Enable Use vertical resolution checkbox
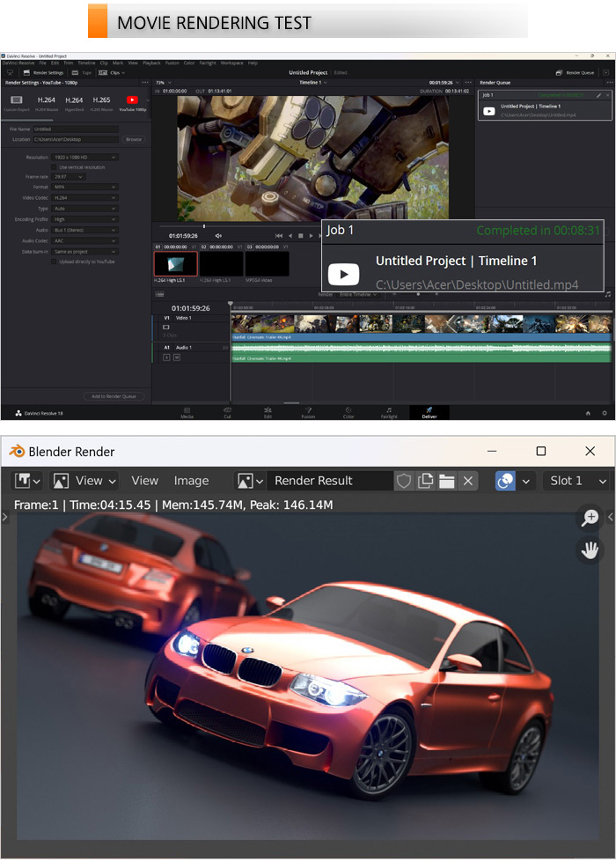This screenshot has height=862, width=616. coord(54,167)
